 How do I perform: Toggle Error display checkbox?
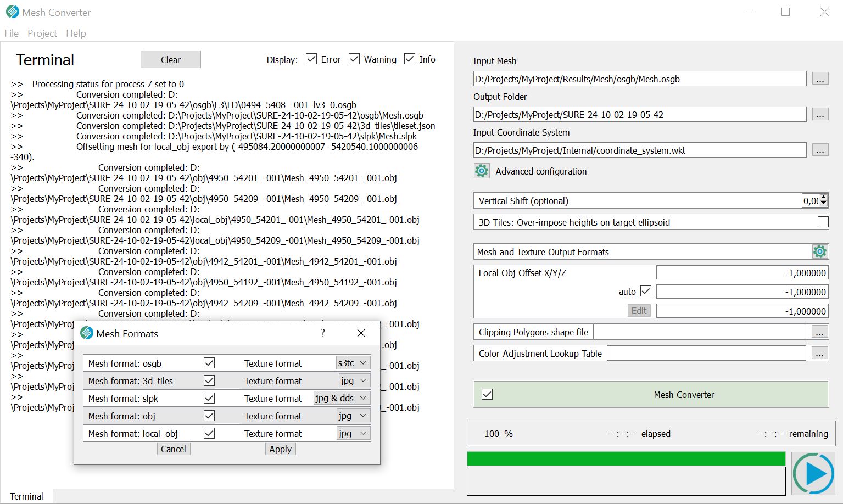pyautogui.click(x=311, y=59)
